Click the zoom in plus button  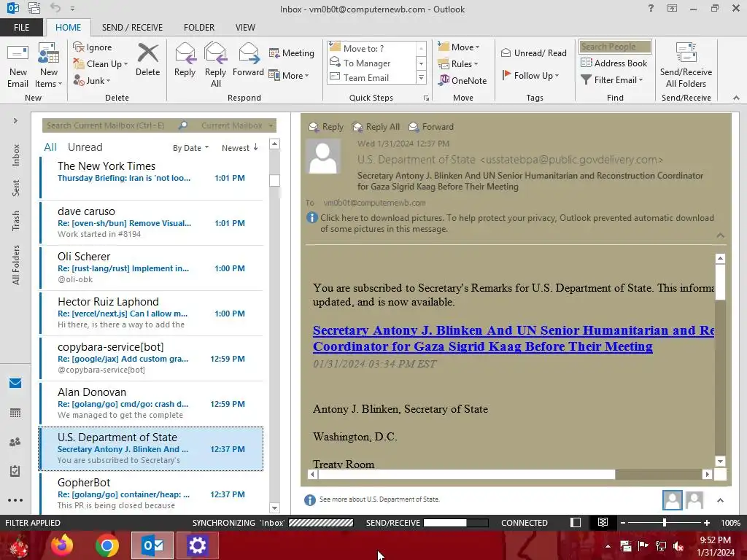pyautogui.click(x=707, y=522)
